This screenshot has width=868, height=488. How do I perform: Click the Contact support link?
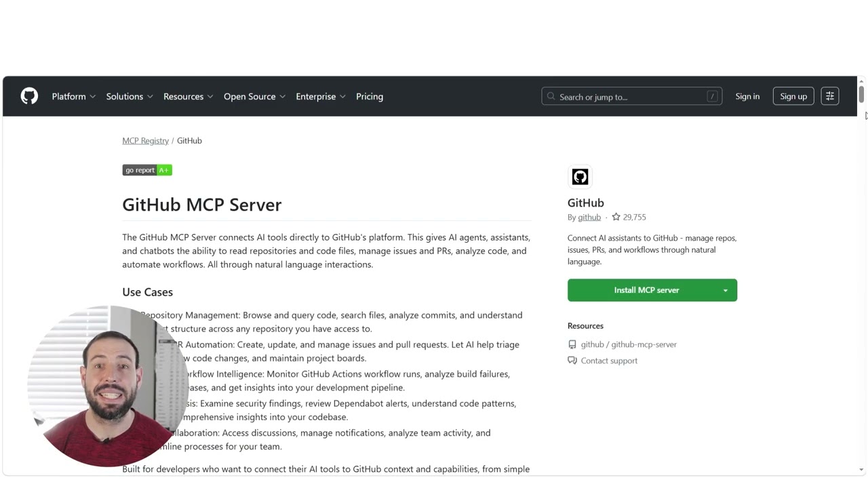pyautogui.click(x=609, y=361)
